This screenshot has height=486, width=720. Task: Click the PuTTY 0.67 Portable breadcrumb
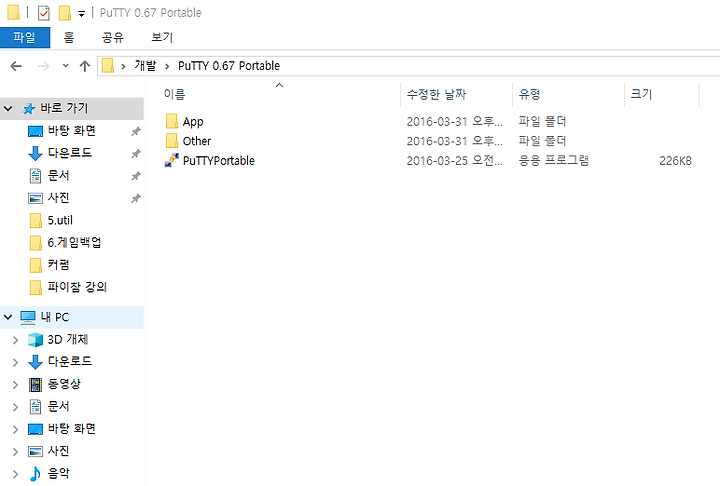click(x=229, y=66)
